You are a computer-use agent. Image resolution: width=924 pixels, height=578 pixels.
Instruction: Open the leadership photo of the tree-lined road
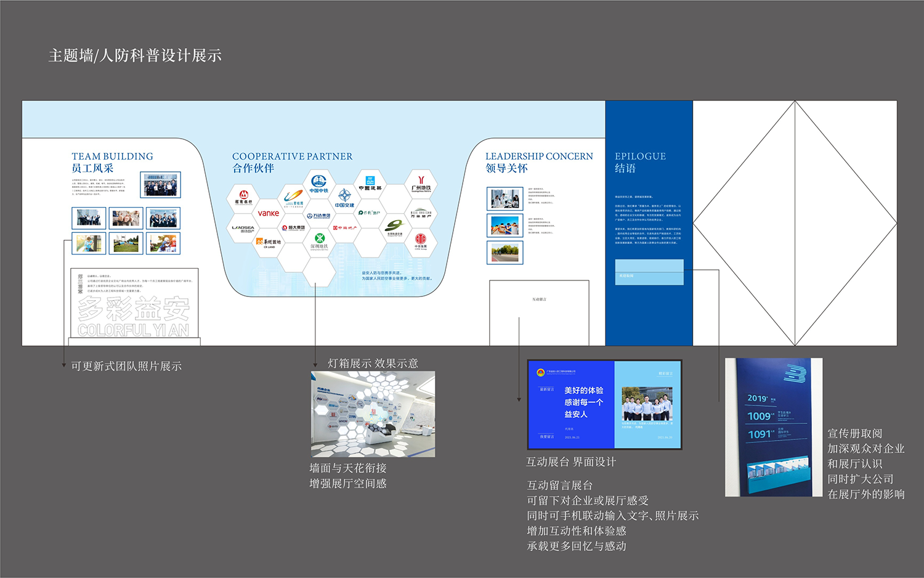tap(505, 253)
